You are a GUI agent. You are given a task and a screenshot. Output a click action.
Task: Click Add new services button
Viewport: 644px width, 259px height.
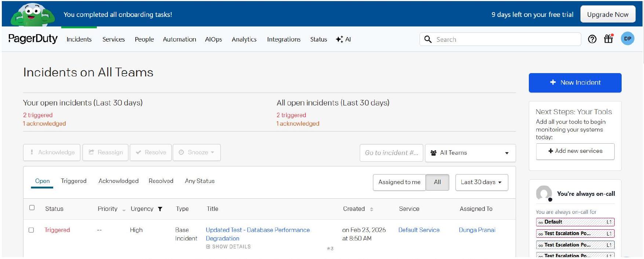pos(575,151)
